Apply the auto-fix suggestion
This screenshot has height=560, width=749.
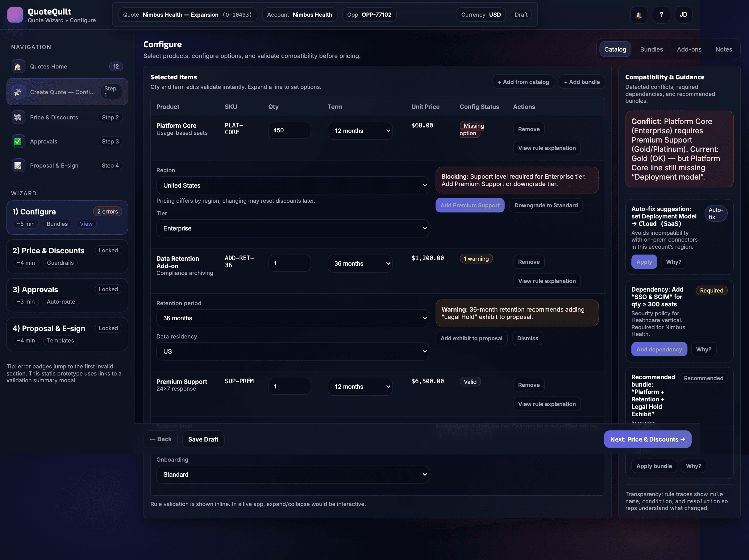click(644, 262)
